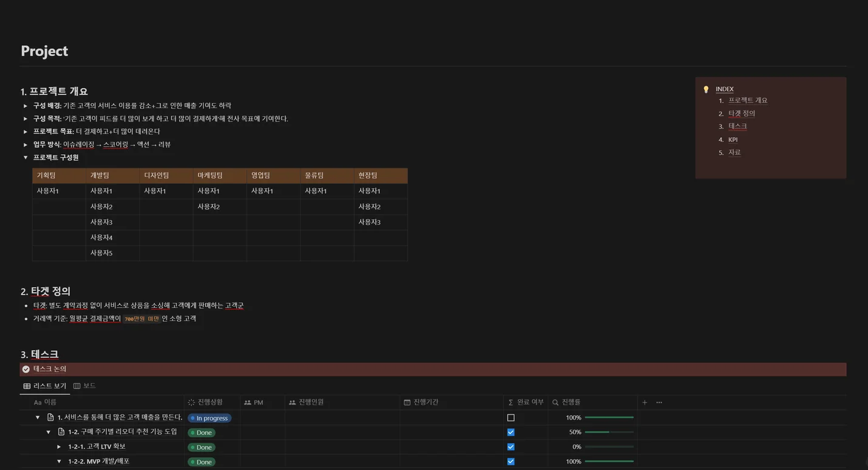
Task: Click the 개발팀 header cell
Action: click(x=112, y=175)
